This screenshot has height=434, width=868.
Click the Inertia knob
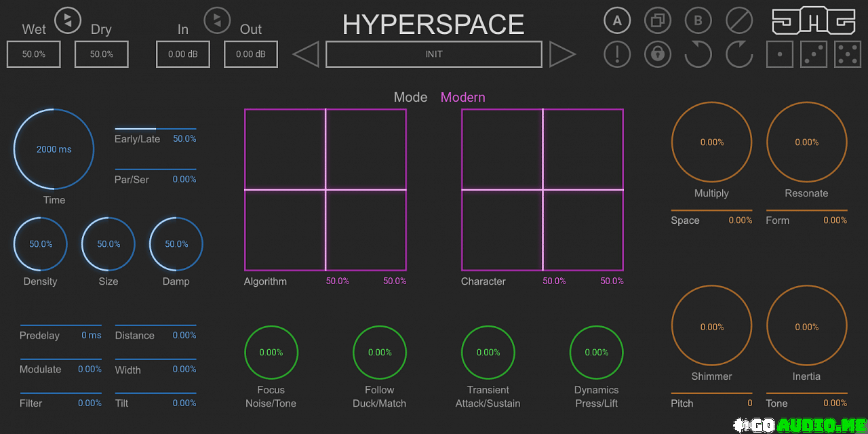(x=807, y=327)
